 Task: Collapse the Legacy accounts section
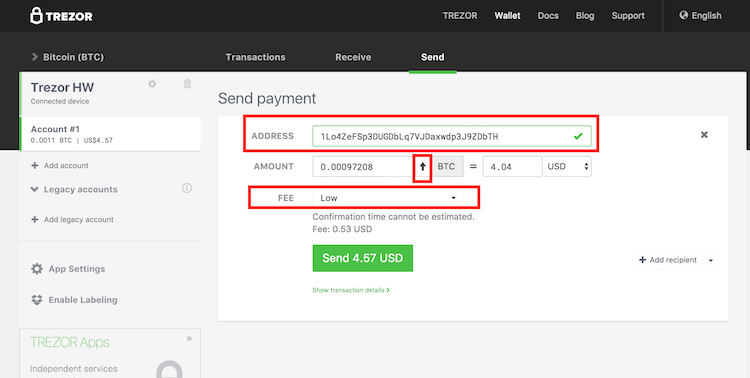[74, 189]
